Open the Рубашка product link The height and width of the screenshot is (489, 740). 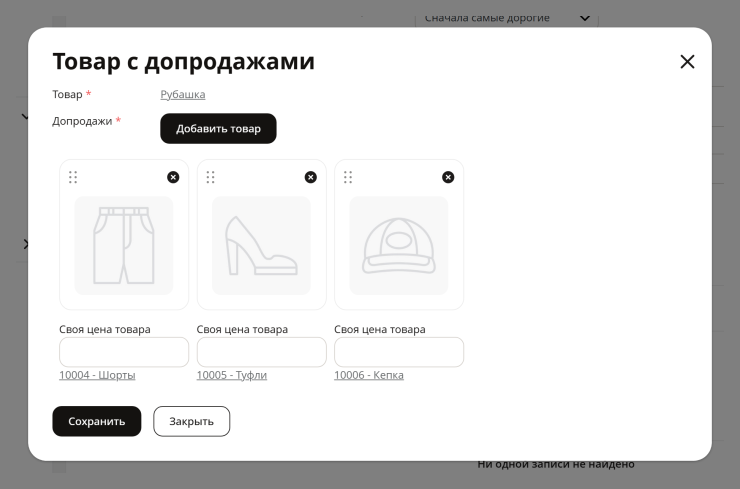(x=183, y=94)
